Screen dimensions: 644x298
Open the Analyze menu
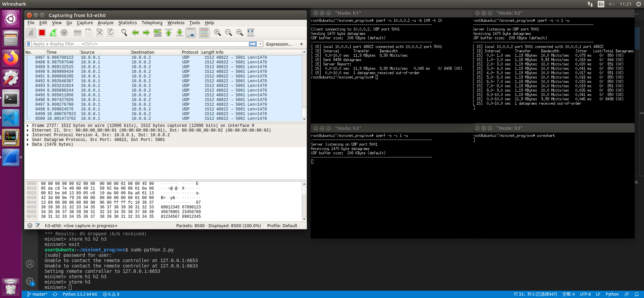click(105, 23)
